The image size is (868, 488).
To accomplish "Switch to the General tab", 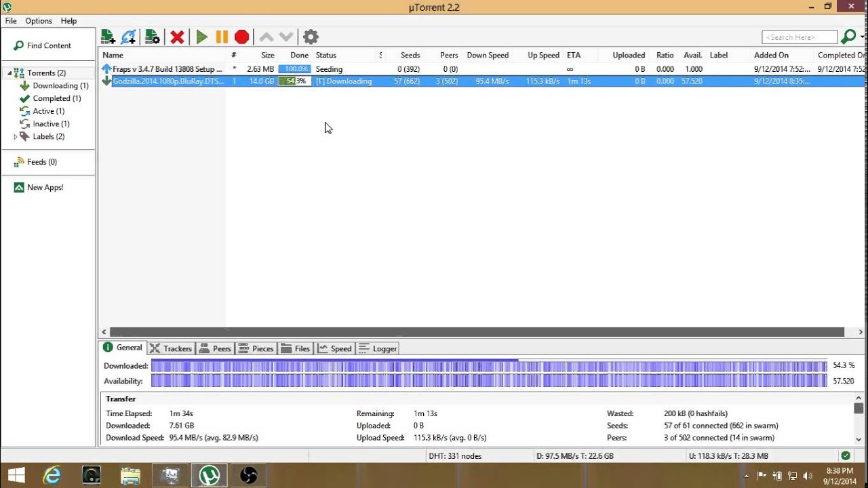I will tap(122, 348).
